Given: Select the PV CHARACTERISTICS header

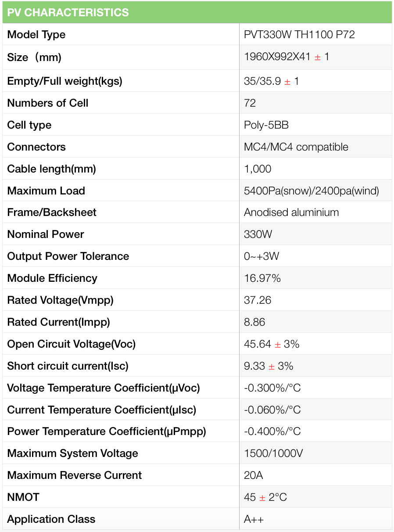Looking at the screenshot, I should [68, 12].
